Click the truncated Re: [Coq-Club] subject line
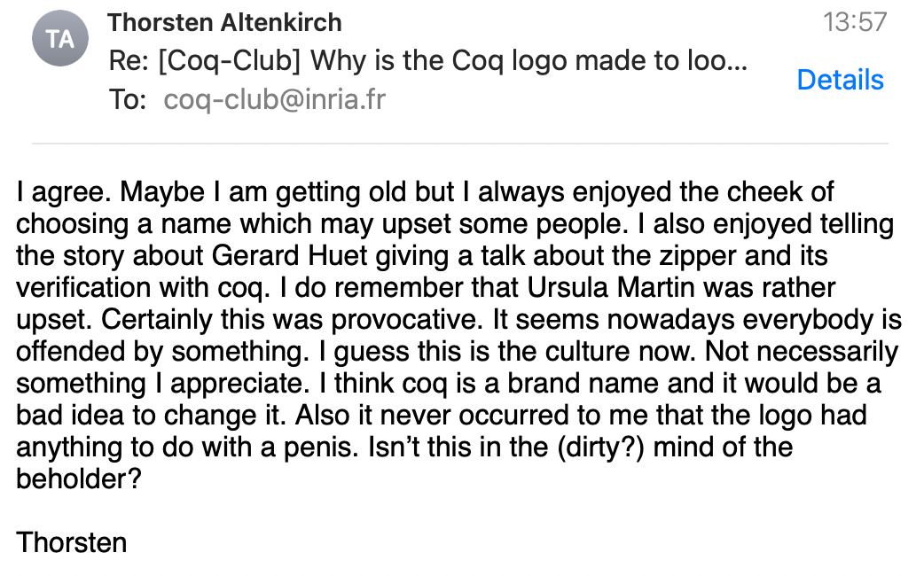924x576 pixels. (x=428, y=60)
